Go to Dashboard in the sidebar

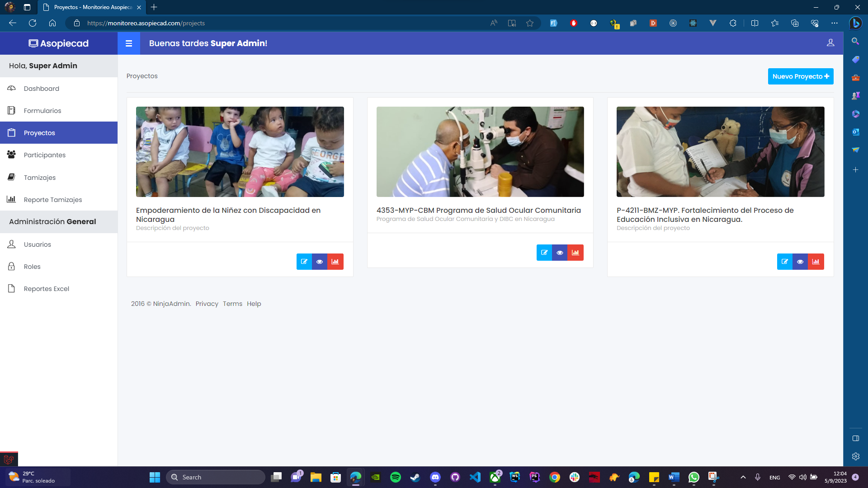tap(41, 89)
